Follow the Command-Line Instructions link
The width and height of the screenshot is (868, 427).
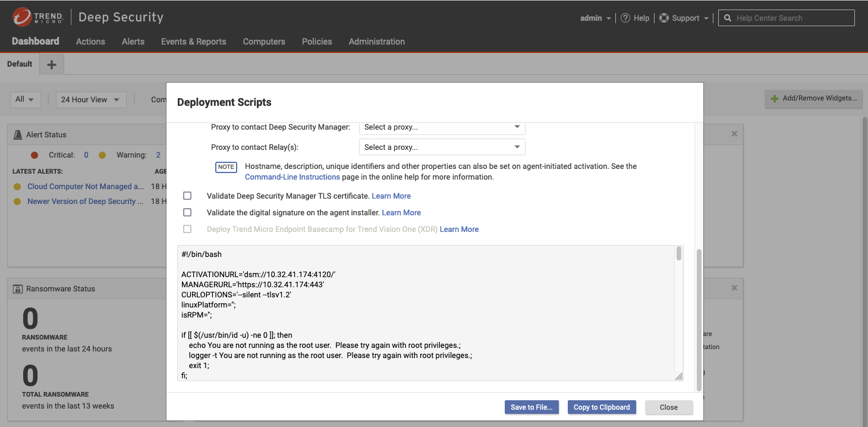point(292,177)
